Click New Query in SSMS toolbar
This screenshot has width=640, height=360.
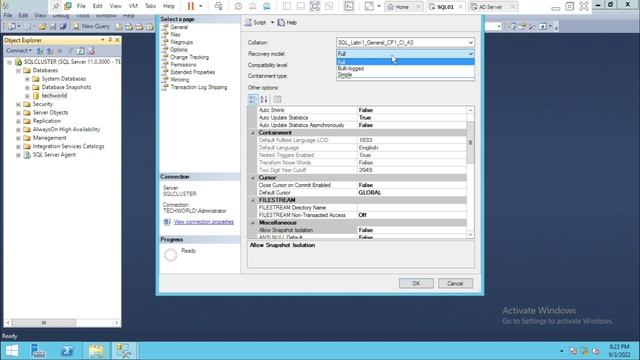pos(91,26)
